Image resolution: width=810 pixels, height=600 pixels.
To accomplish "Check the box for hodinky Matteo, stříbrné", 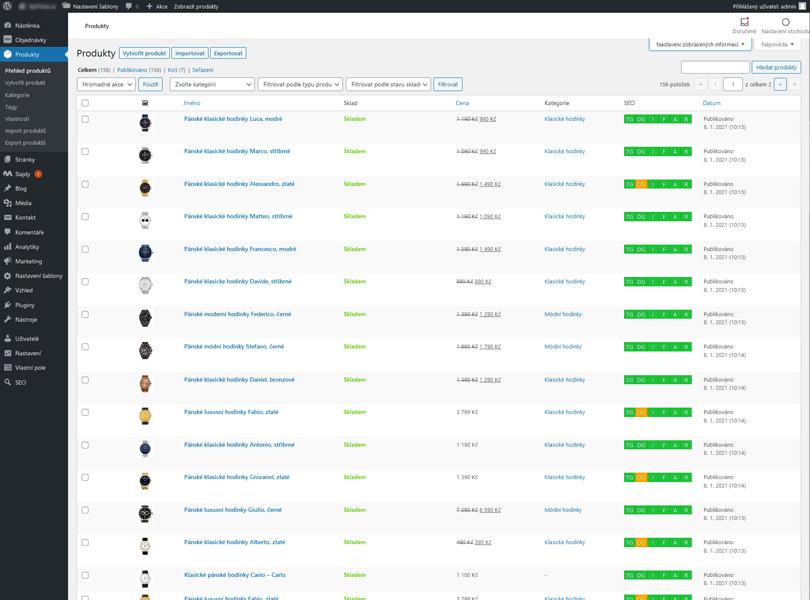I will point(85,217).
